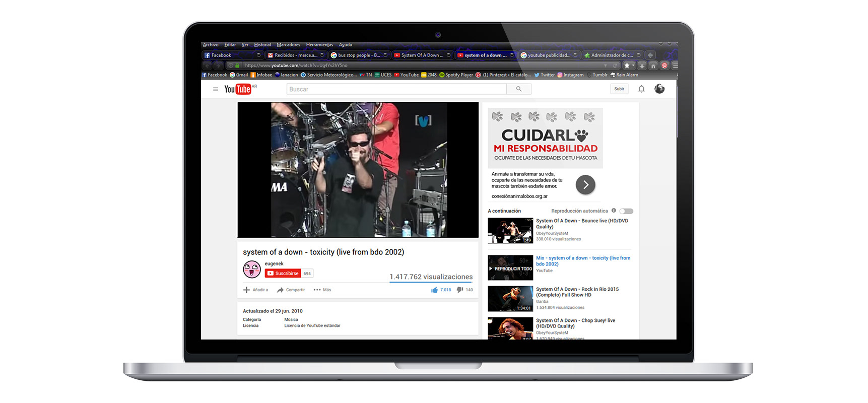Click the Música category link
This screenshot has height=403, width=868.
(291, 319)
